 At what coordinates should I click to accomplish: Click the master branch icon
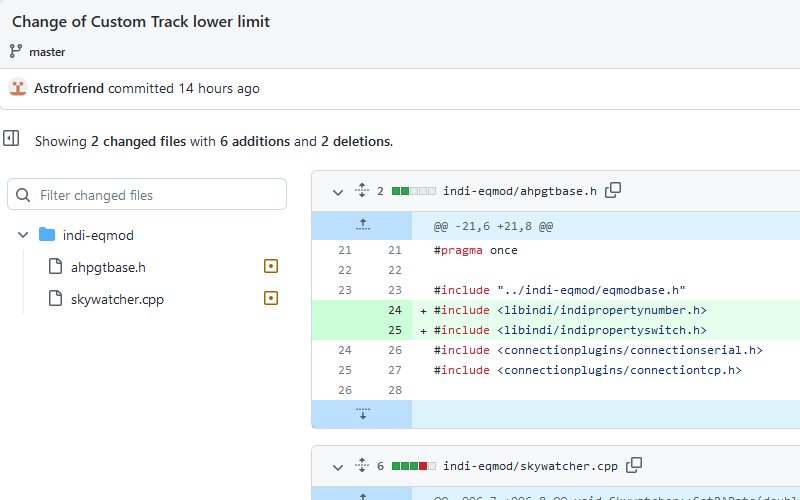pos(16,51)
